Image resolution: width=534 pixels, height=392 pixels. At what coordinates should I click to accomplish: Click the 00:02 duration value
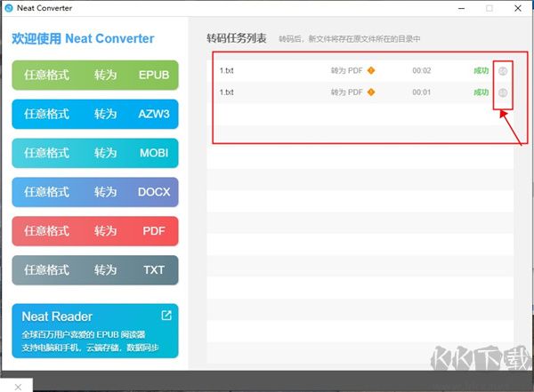coord(422,71)
